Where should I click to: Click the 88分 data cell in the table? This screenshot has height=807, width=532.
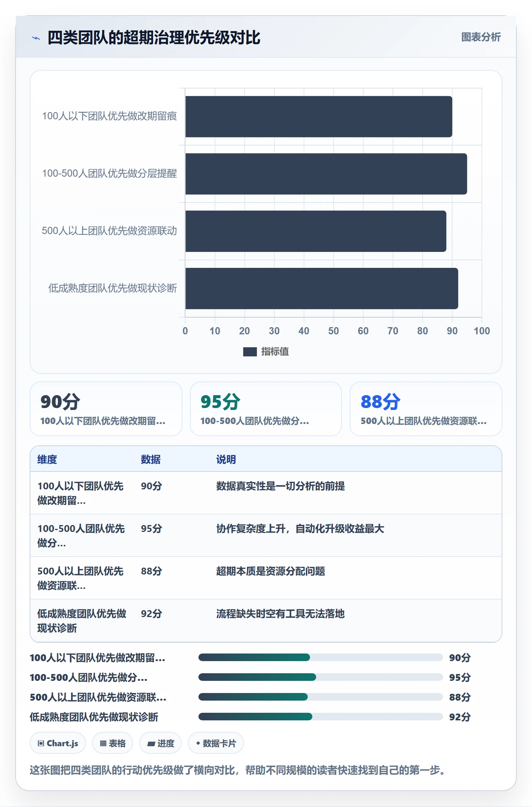point(152,571)
